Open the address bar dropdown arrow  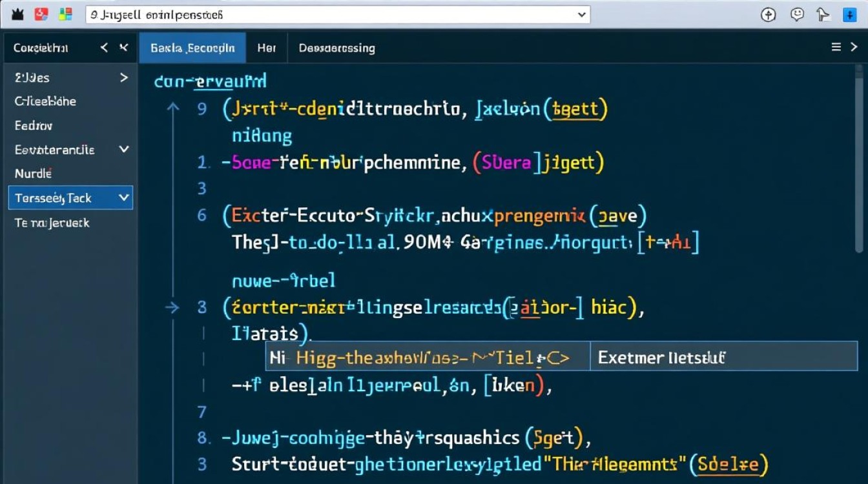click(x=580, y=14)
